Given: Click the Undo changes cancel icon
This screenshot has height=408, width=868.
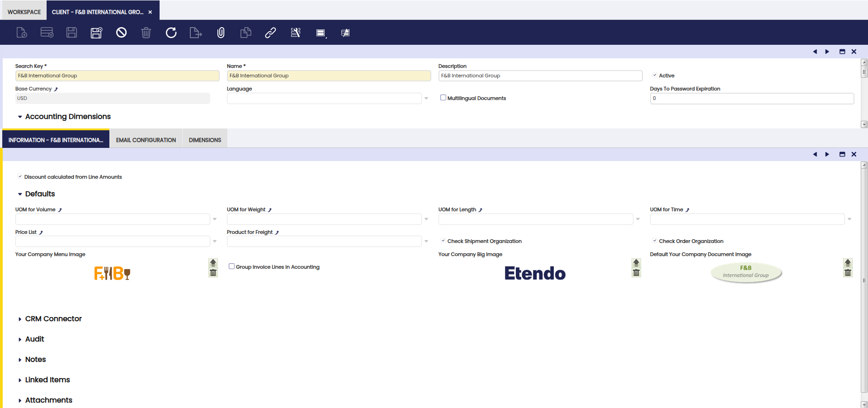Looking at the screenshot, I should pos(121,33).
